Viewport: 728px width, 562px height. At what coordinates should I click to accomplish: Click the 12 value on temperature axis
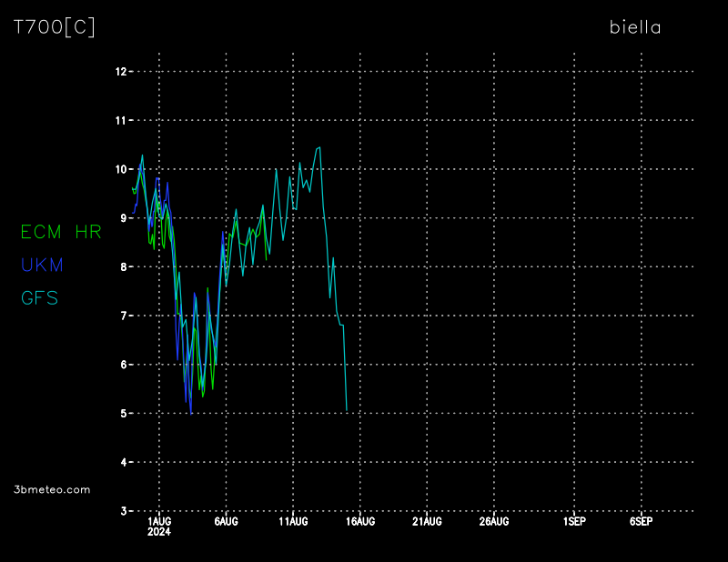tap(118, 71)
